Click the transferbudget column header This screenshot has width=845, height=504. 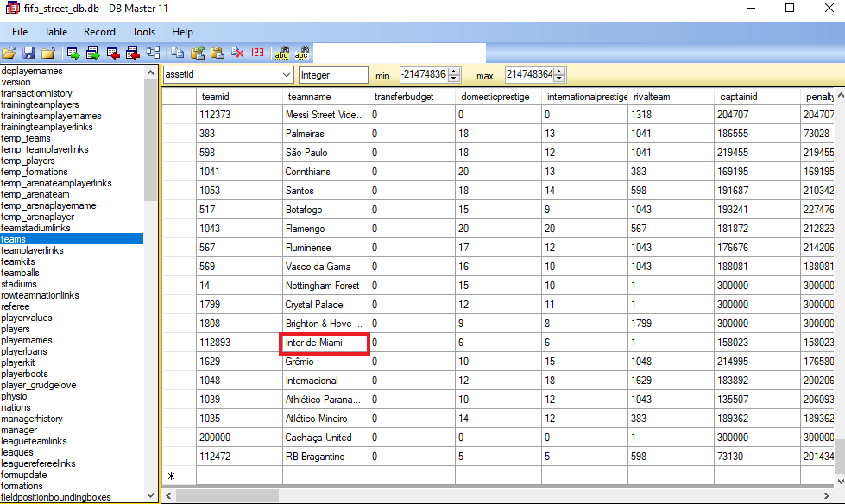click(x=413, y=97)
